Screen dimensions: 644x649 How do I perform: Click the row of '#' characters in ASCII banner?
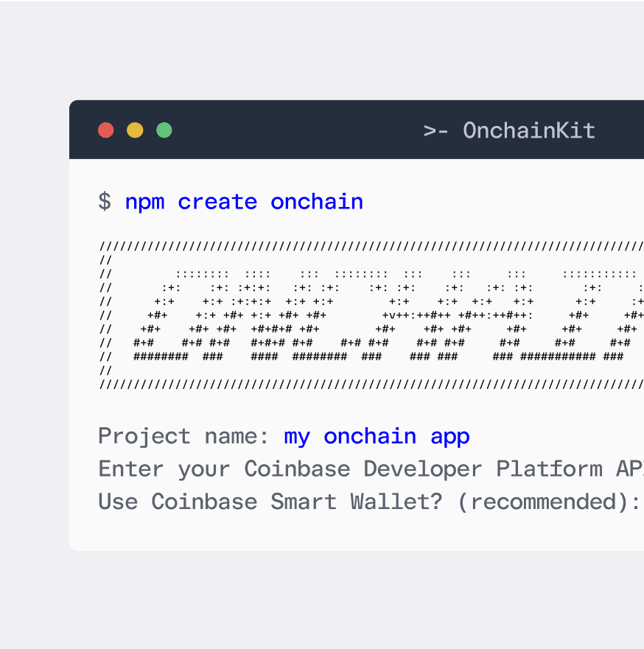(368, 357)
